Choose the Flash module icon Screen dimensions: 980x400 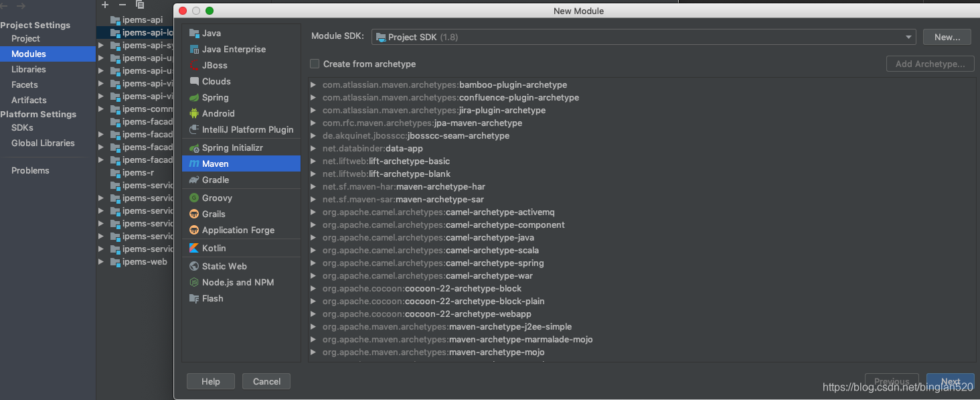point(194,298)
